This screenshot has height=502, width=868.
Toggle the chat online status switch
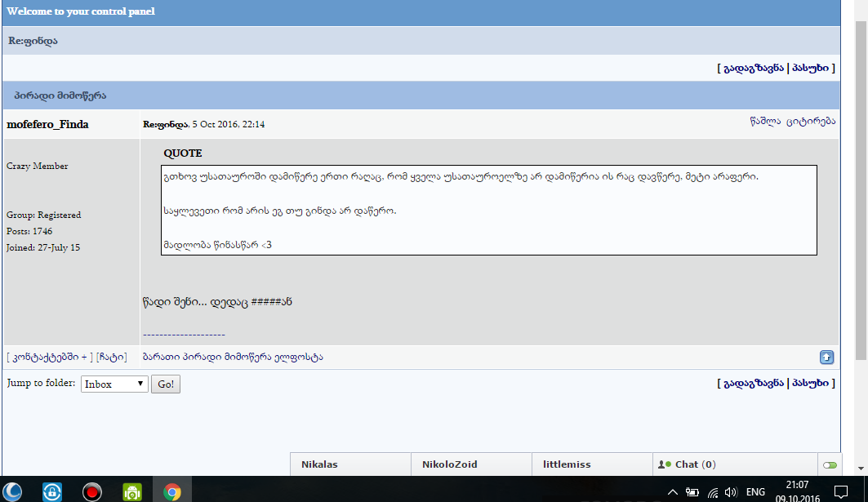[830, 465]
